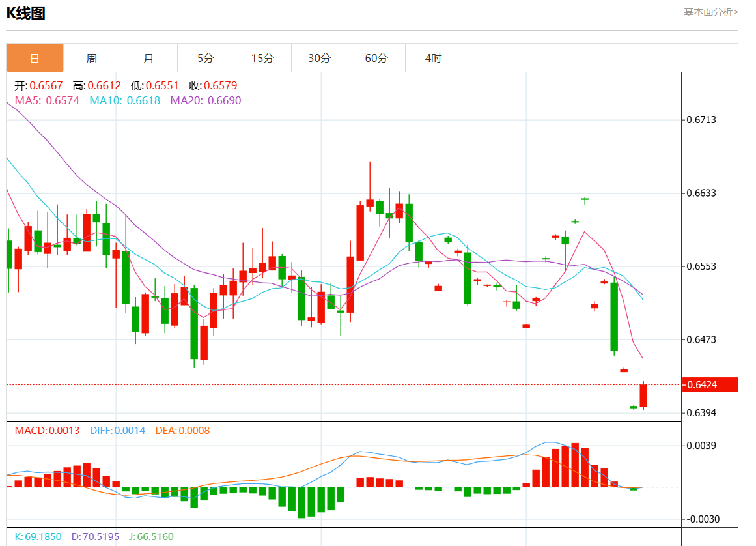The image size is (756, 546).
Task: Click the K value in KDJ readout
Action: click(x=38, y=537)
